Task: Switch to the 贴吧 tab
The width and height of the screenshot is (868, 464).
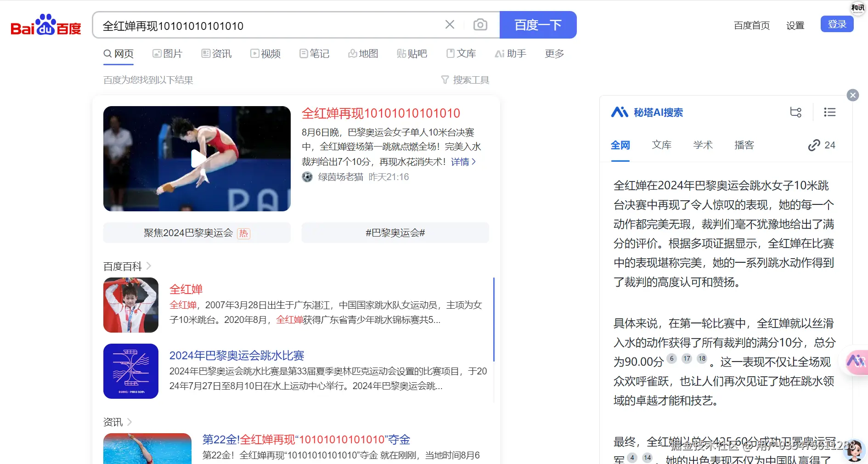Action: click(x=412, y=54)
